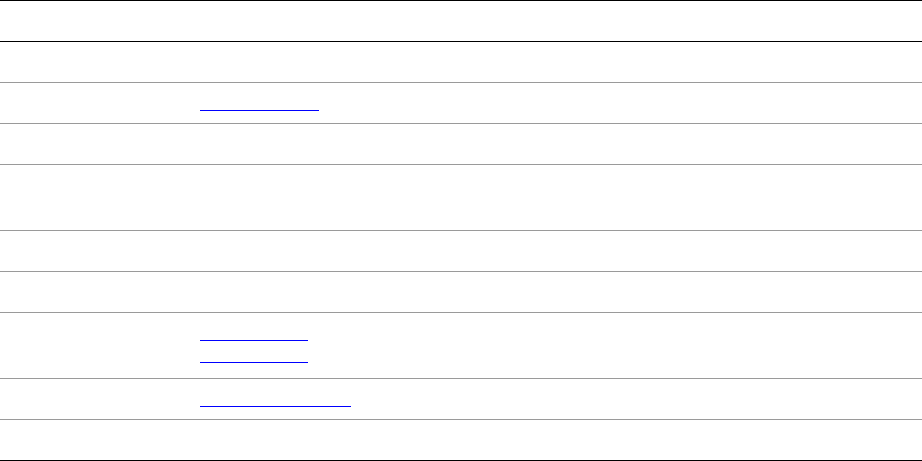Click the tall fourth table row
The height and width of the screenshot is (461, 922).
[x=460, y=198]
